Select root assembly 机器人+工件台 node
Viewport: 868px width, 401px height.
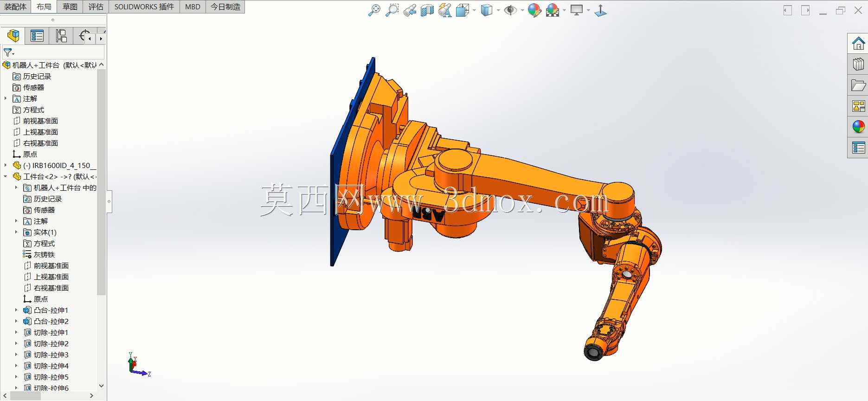[x=49, y=65]
